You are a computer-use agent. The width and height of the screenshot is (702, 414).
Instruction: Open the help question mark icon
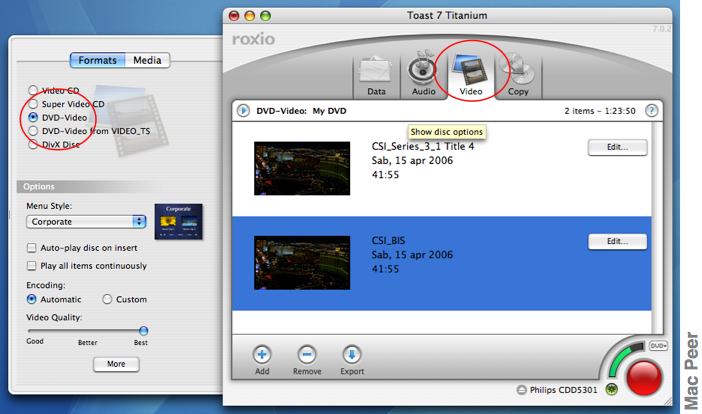[x=651, y=111]
